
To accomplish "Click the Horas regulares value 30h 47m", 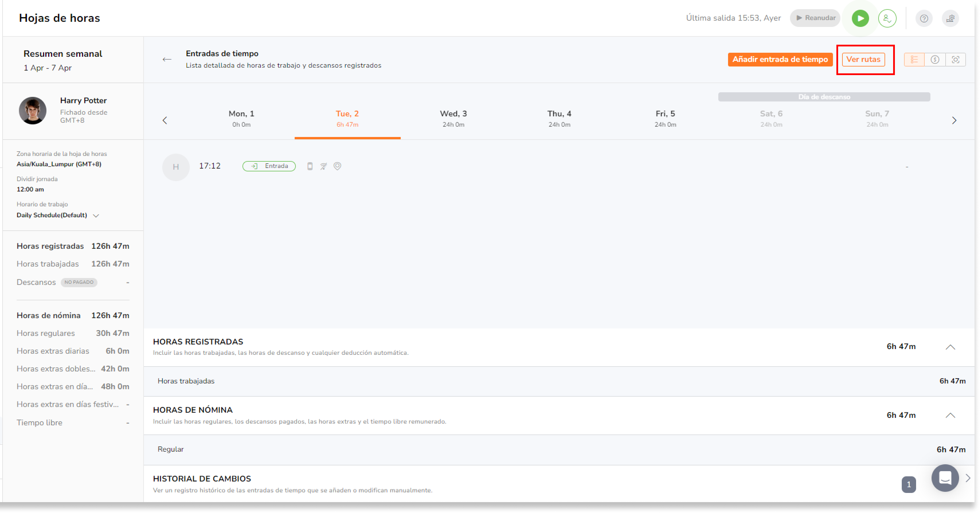I will click(112, 333).
